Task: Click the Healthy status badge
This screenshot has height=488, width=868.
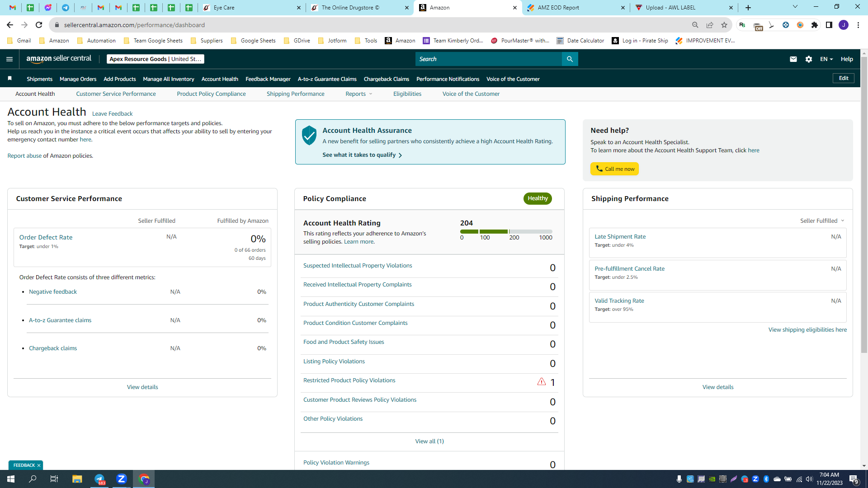Action: click(x=538, y=198)
